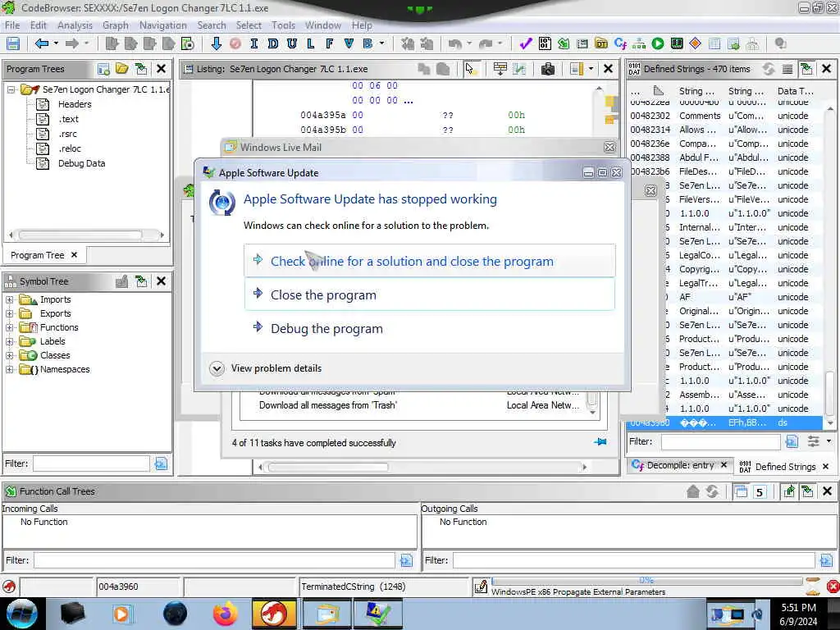Open the Analysis menu

[75, 25]
